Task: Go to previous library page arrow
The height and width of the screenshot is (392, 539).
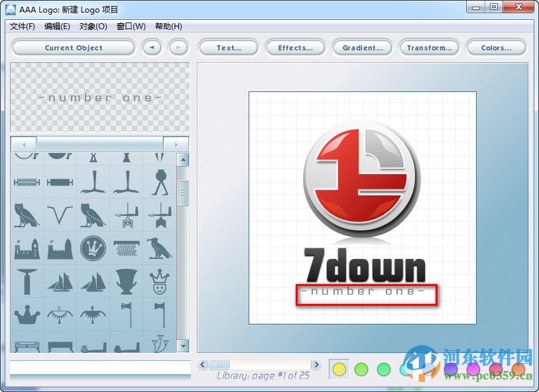Action: (x=203, y=364)
